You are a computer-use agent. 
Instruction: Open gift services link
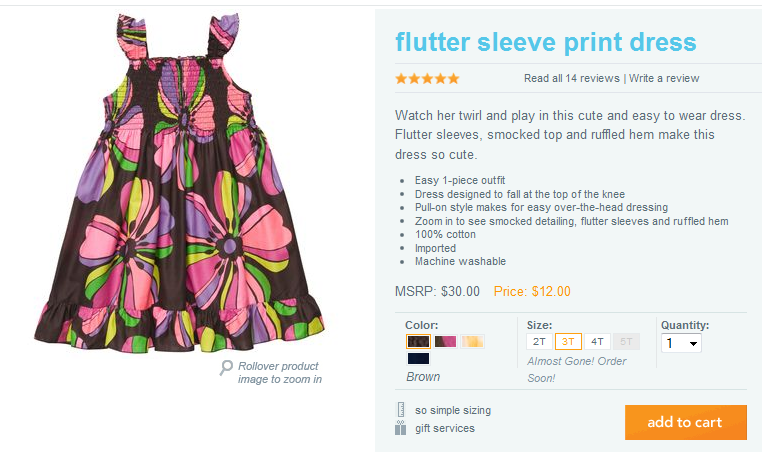tap(445, 428)
